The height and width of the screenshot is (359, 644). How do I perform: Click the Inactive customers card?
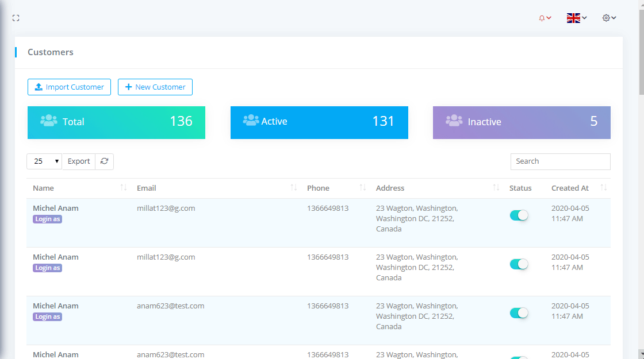click(522, 122)
